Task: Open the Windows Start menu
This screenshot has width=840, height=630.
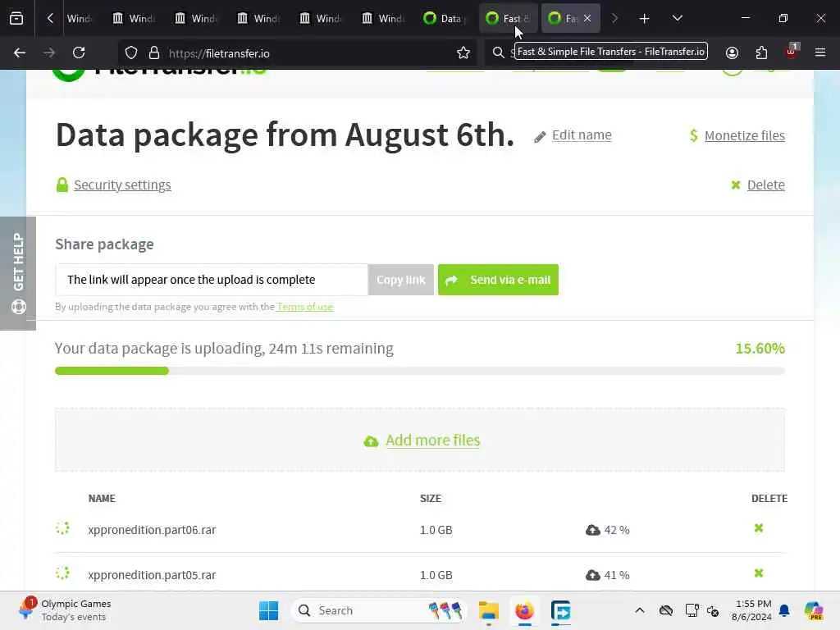Action: pyautogui.click(x=268, y=610)
